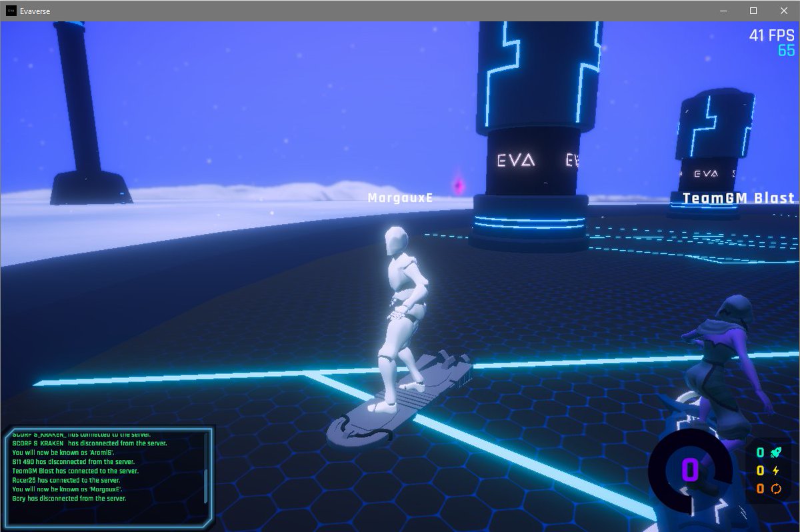
Task: Click the 41 FPS counter
Action: click(x=771, y=35)
